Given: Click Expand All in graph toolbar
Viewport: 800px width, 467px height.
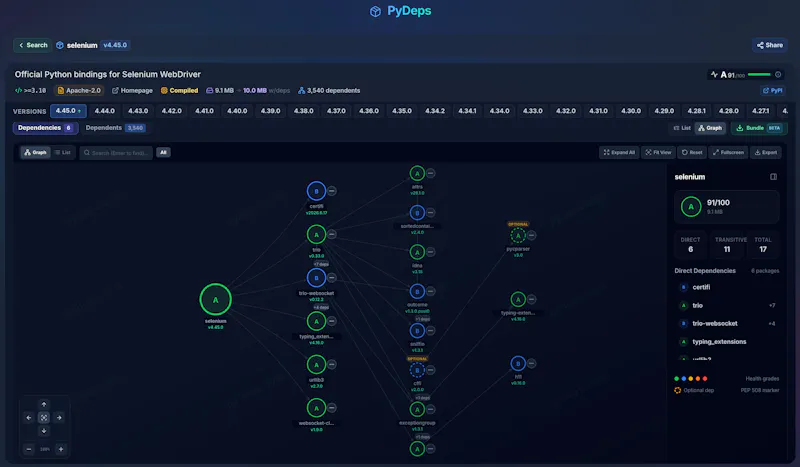Looking at the screenshot, I should click(x=619, y=152).
